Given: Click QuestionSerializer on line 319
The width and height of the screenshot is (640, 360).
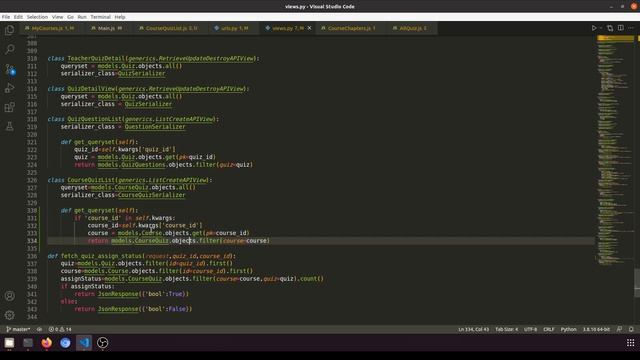Looking at the screenshot, I should pos(155,127).
